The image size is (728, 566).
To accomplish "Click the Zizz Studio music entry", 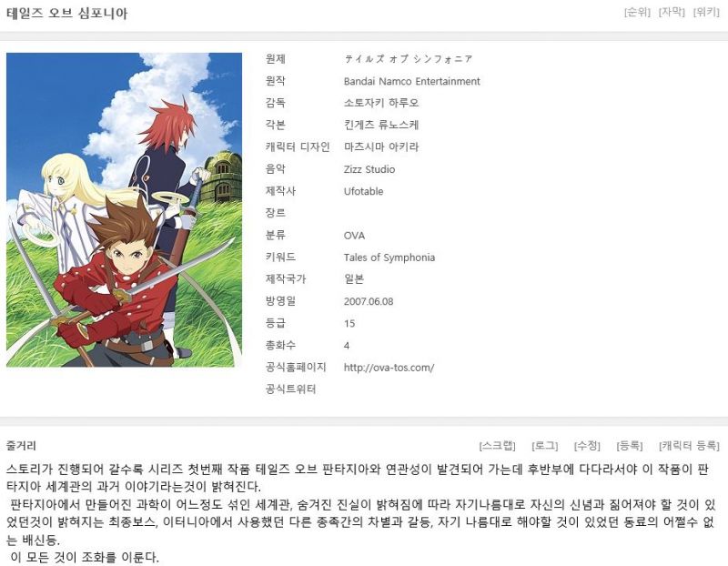I will click(x=369, y=169).
